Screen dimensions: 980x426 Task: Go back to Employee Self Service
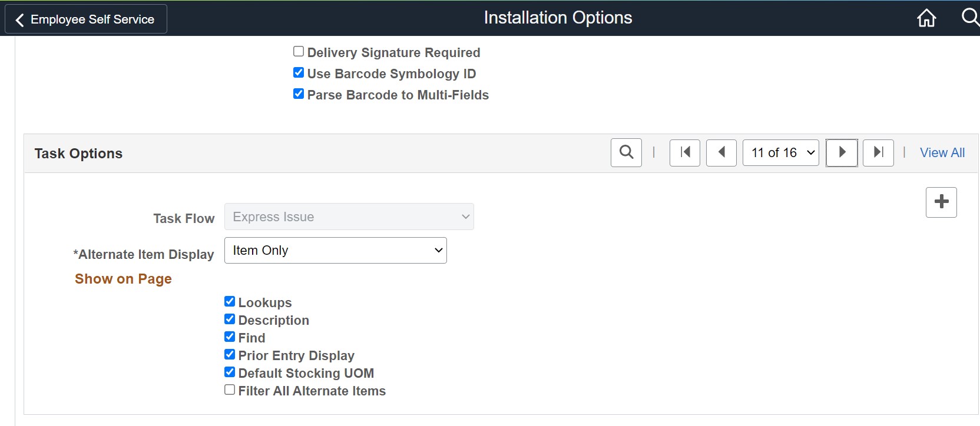86,19
